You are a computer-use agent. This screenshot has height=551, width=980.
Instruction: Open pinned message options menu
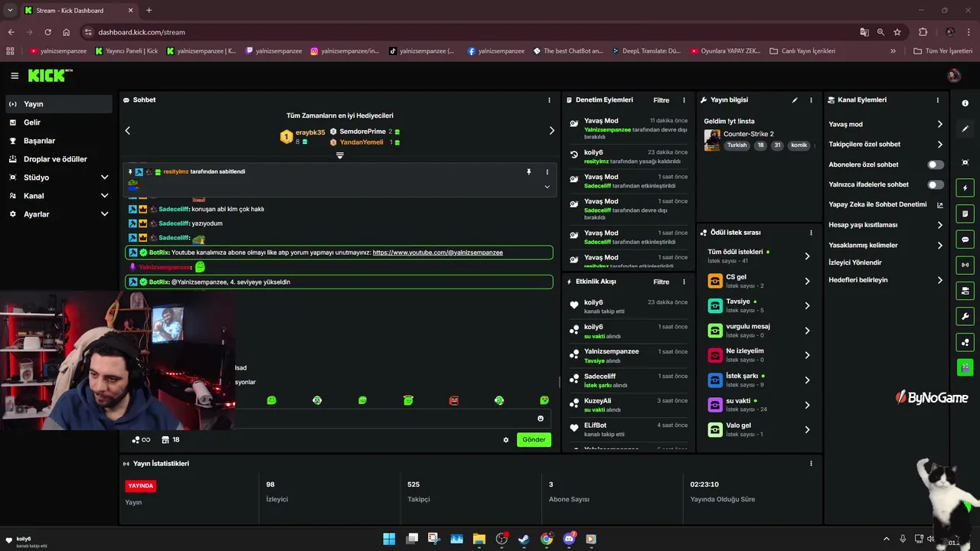pos(547,172)
